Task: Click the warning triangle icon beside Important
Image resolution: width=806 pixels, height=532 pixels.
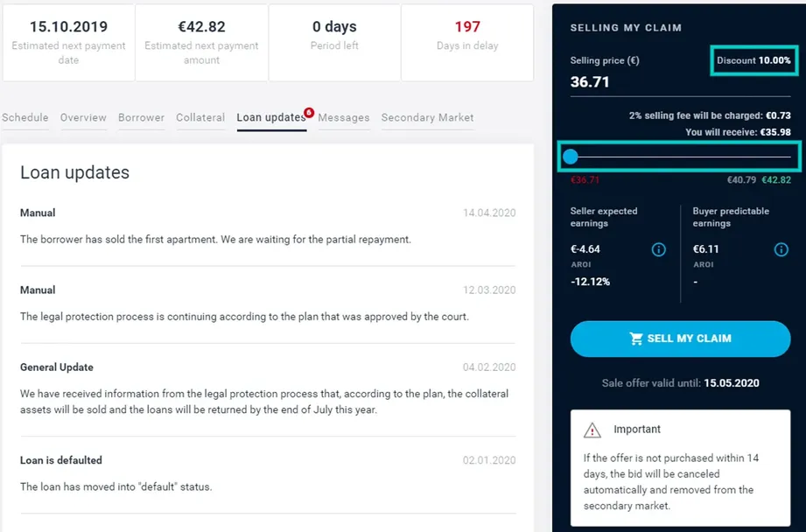Action: coord(592,430)
